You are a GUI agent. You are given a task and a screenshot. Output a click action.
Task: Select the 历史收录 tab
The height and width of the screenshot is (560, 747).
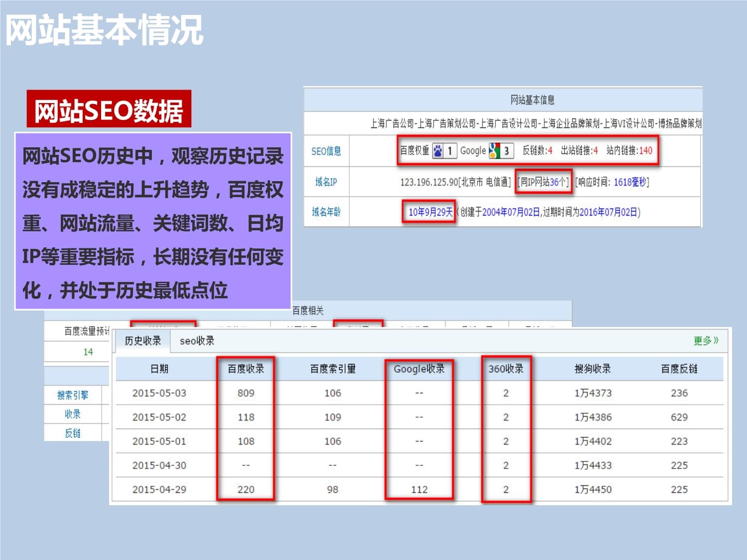(x=143, y=341)
